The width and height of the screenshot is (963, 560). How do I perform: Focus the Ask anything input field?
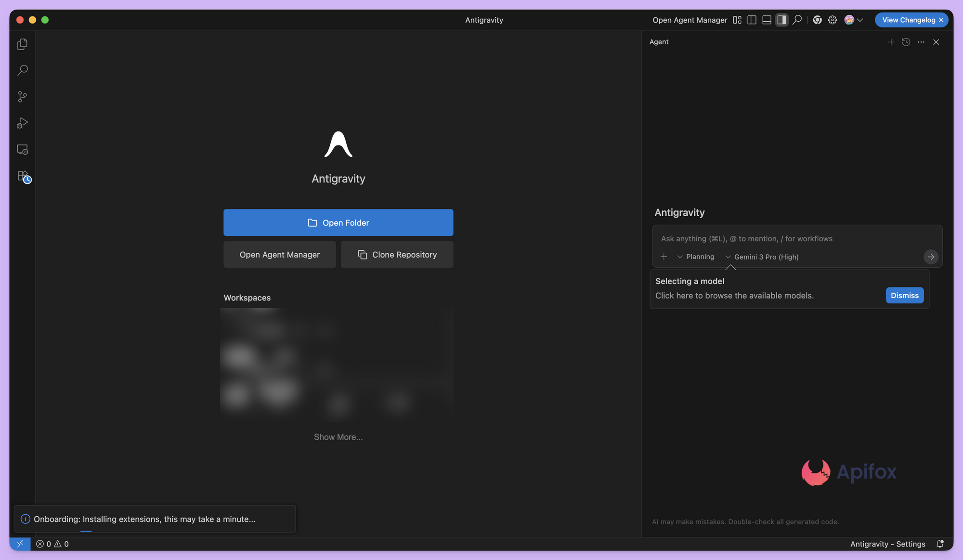(x=770, y=238)
